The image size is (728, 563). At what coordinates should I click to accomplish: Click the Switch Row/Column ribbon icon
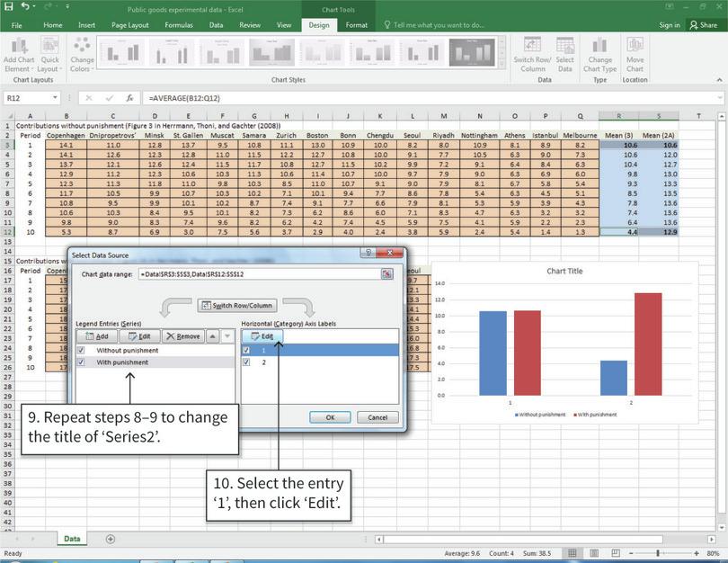pyautogui.click(x=532, y=49)
